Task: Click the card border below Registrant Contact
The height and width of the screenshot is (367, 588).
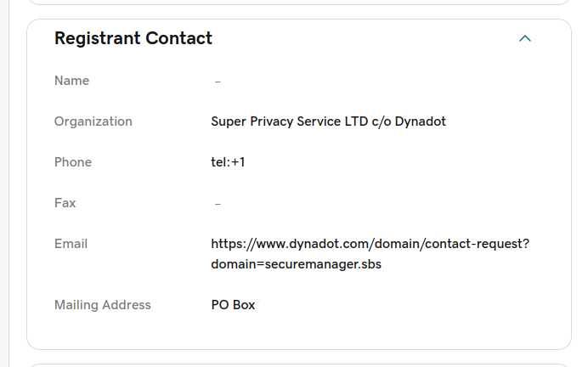Action: (297, 348)
